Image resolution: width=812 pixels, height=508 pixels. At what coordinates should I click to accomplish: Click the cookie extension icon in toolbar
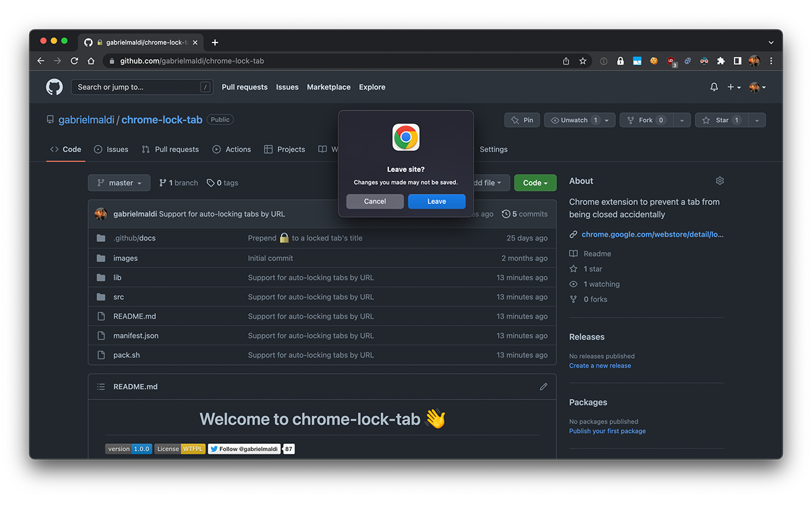point(654,61)
